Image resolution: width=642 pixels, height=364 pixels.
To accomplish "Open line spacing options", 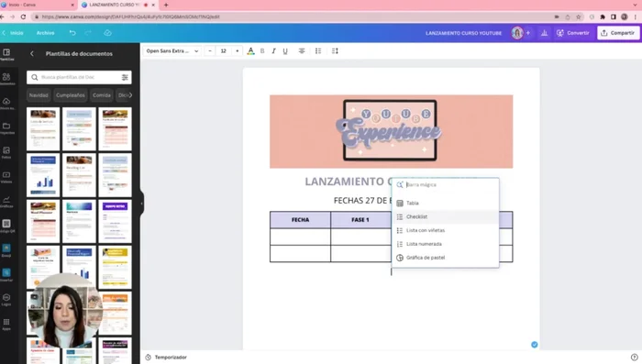I will (335, 51).
